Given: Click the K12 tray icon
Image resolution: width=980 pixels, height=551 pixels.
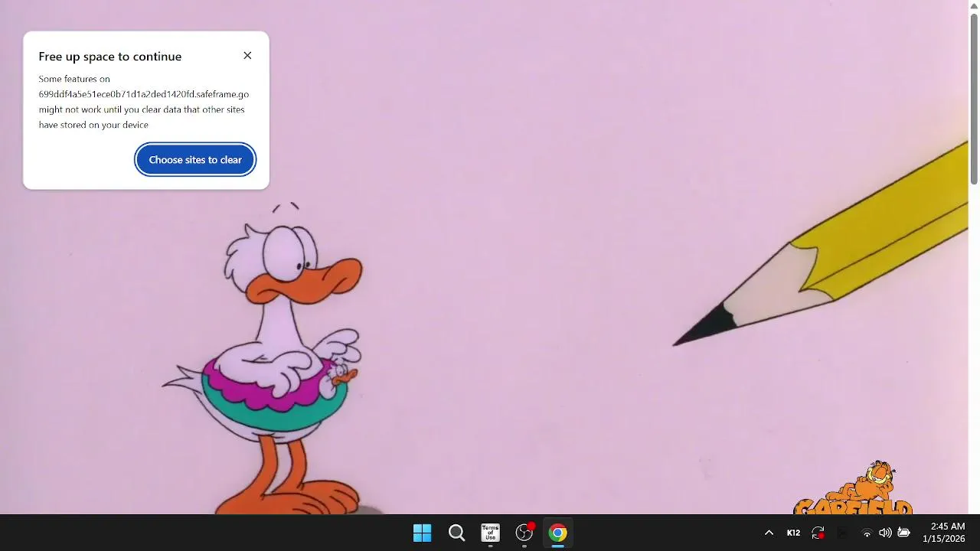Looking at the screenshot, I should (x=793, y=533).
